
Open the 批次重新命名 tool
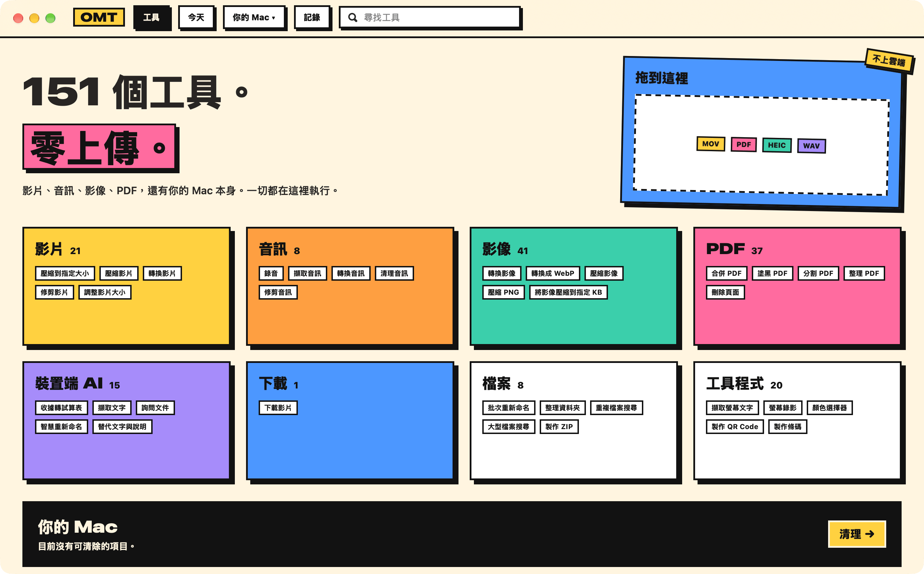[x=509, y=408]
